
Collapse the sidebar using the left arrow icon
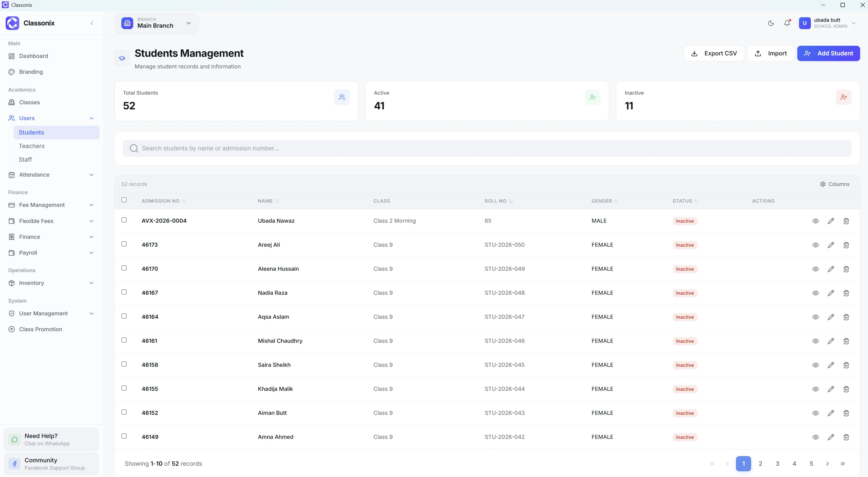92,23
